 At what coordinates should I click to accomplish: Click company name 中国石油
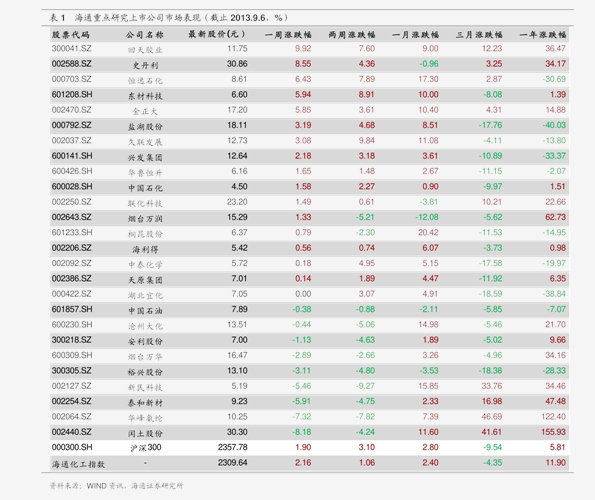tap(145, 310)
